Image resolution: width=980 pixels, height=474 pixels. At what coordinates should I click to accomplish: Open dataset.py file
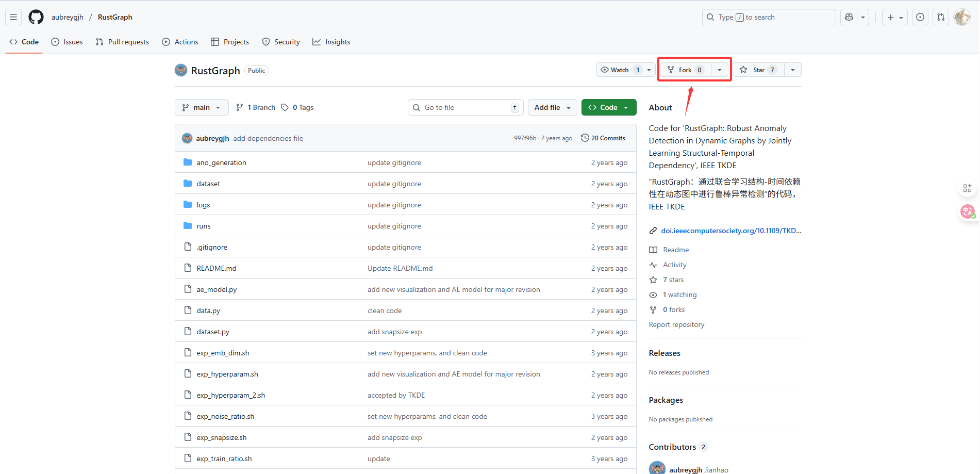(x=213, y=332)
